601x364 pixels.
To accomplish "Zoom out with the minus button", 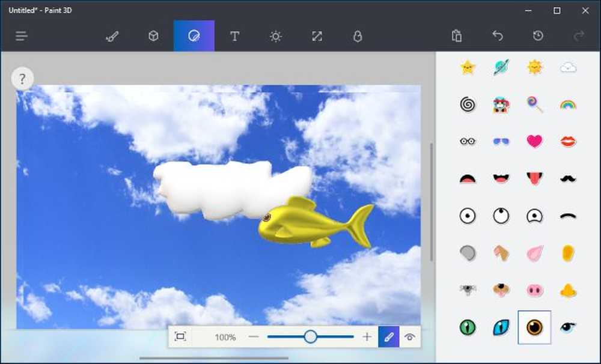I will click(254, 337).
